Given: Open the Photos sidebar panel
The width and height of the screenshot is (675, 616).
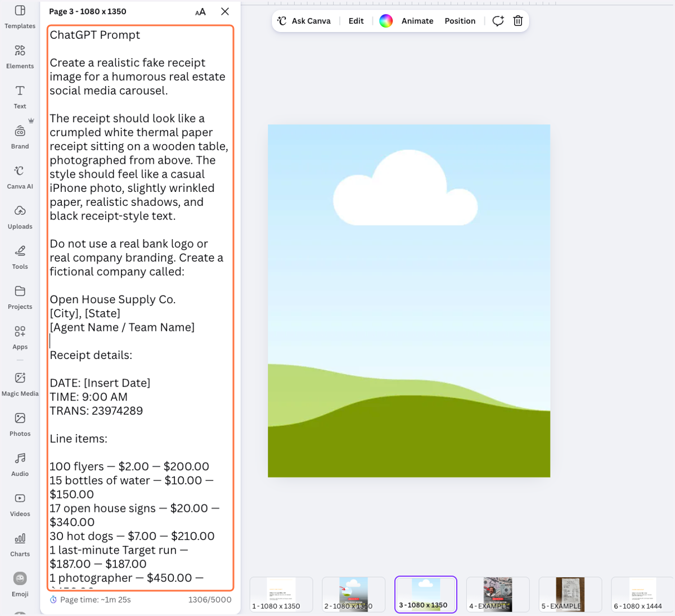Looking at the screenshot, I should coord(20,424).
